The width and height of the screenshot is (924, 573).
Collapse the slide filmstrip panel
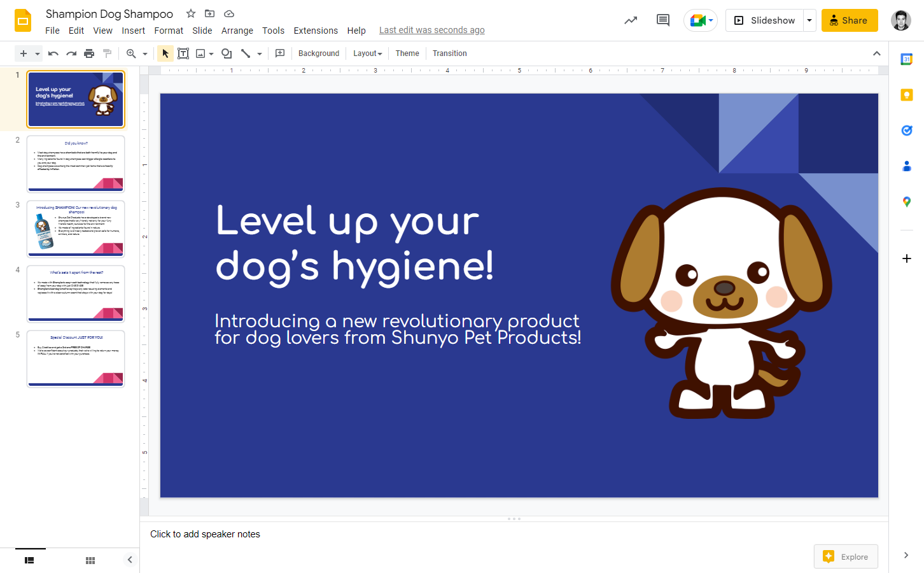(130, 560)
